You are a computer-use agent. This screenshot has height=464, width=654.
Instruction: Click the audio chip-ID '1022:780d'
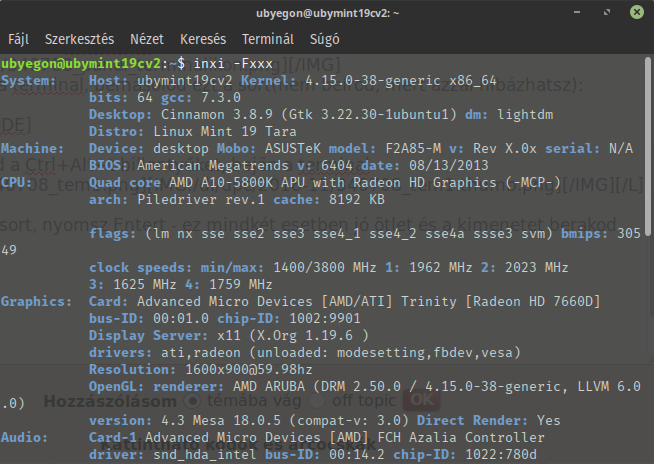[501, 454]
